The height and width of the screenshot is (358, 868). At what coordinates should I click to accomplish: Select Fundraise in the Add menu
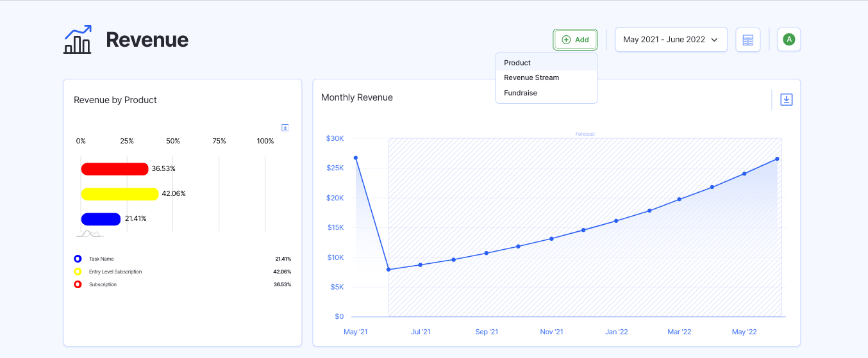(x=521, y=93)
